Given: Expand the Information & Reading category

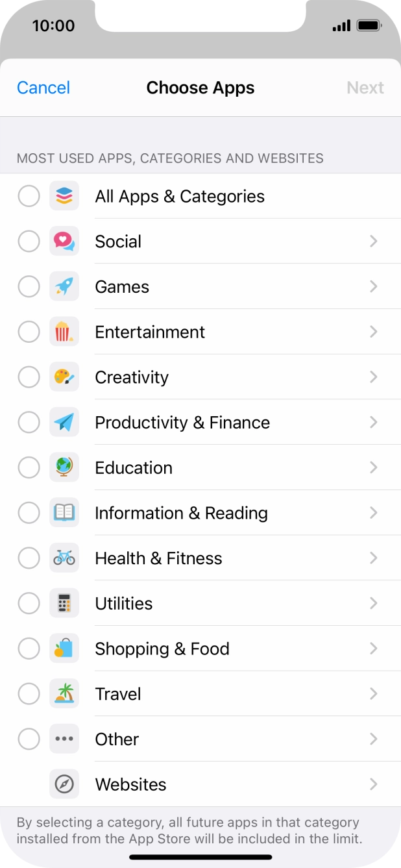Looking at the screenshot, I should [374, 512].
